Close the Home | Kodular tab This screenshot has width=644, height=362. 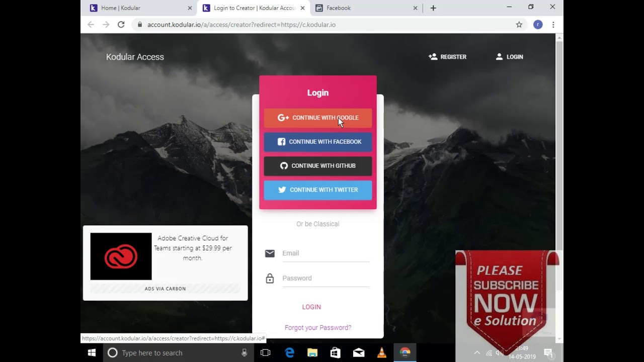click(190, 8)
